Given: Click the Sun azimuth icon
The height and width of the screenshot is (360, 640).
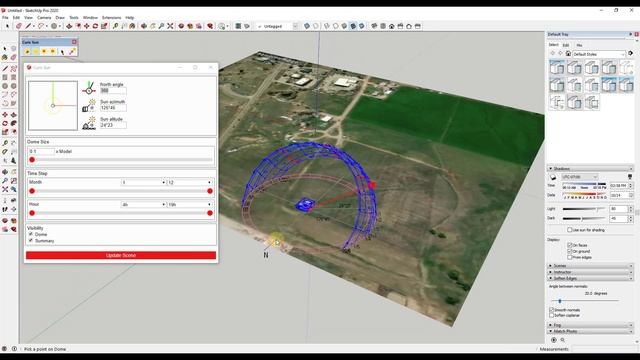Looking at the screenshot, I should tap(89, 105).
